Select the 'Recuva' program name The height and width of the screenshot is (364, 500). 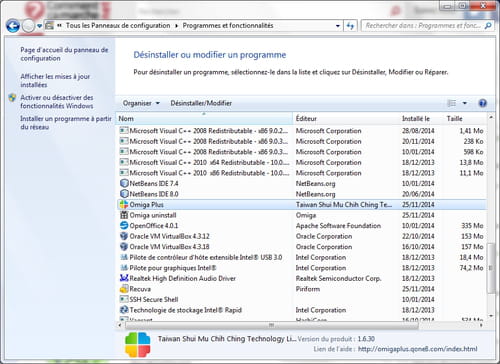pyautogui.click(x=140, y=289)
